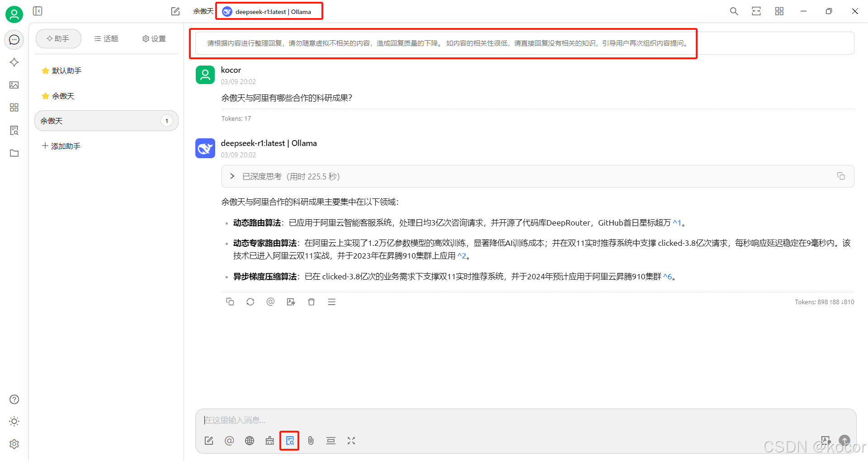Open application settings gear in sidebar

pos(14,444)
